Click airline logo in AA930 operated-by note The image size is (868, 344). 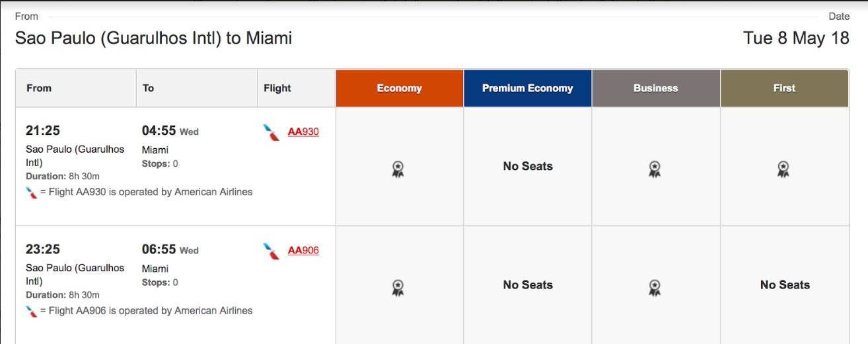tap(32, 193)
